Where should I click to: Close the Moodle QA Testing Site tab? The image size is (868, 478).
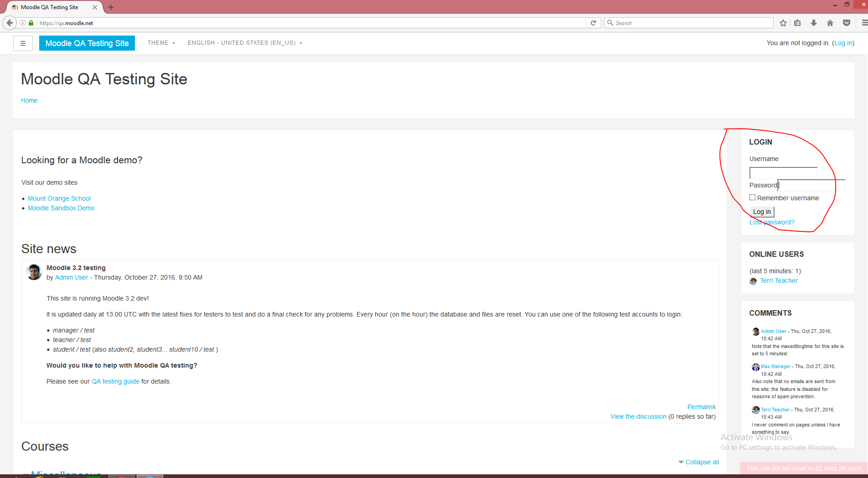[95, 7]
